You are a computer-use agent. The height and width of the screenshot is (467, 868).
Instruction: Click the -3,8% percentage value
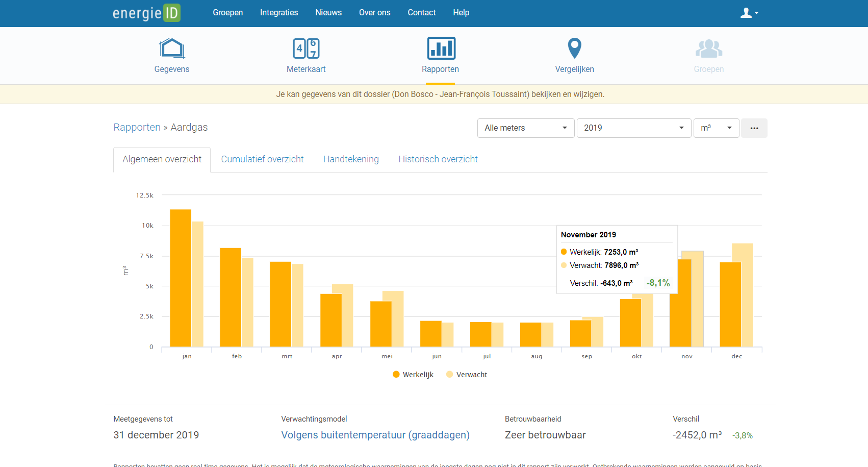click(x=743, y=436)
